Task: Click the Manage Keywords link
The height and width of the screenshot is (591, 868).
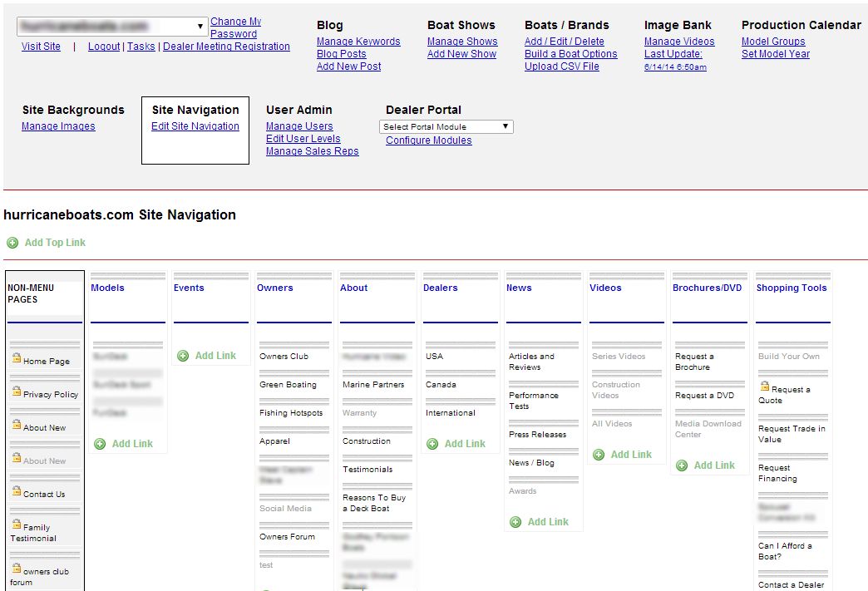Action: coord(358,42)
